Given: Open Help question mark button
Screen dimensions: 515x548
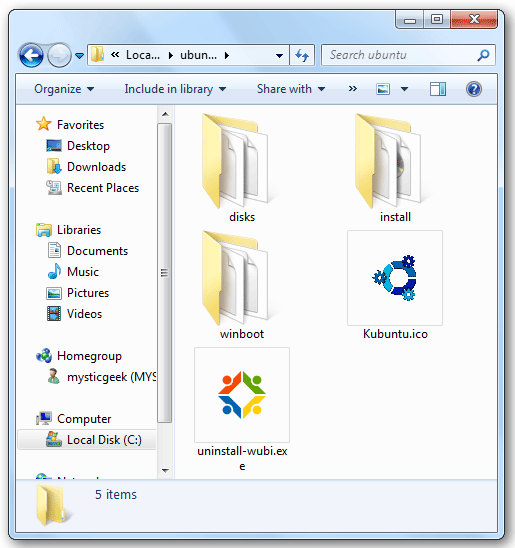Looking at the screenshot, I should coord(474,89).
